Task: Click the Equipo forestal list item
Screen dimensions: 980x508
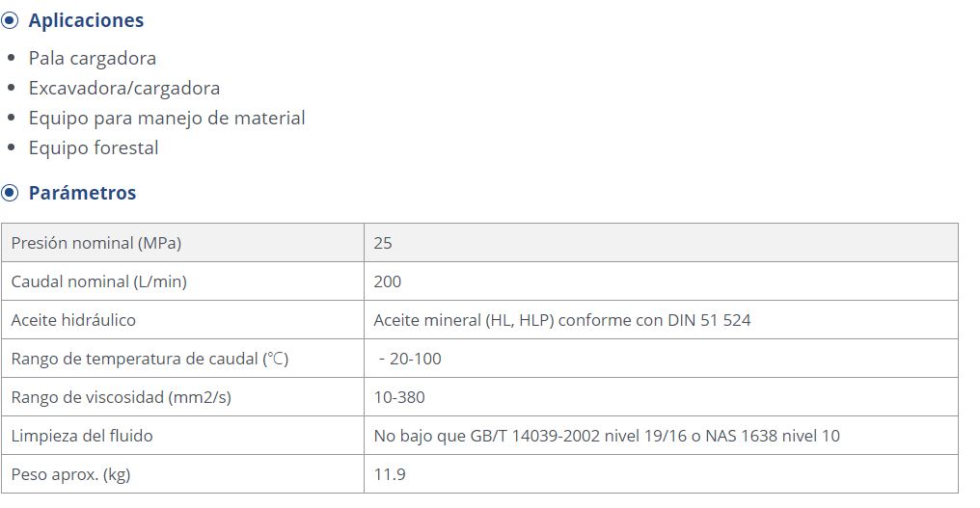Action: coord(94,148)
